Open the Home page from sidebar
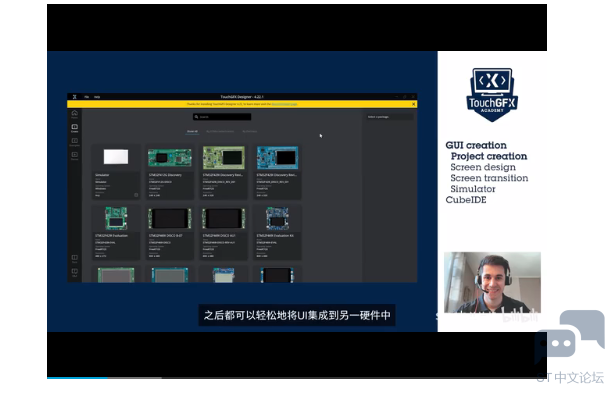The height and width of the screenshot is (393, 613). [74, 114]
